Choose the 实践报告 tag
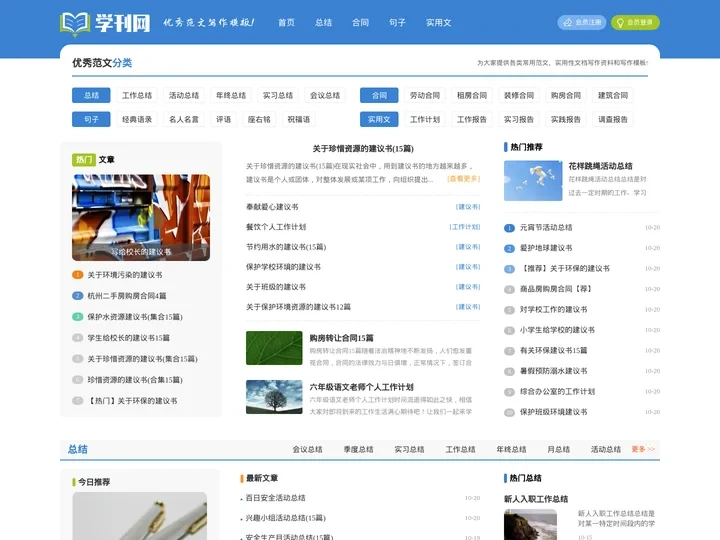The image size is (720, 540). pyautogui.click(x=566, y=119)
